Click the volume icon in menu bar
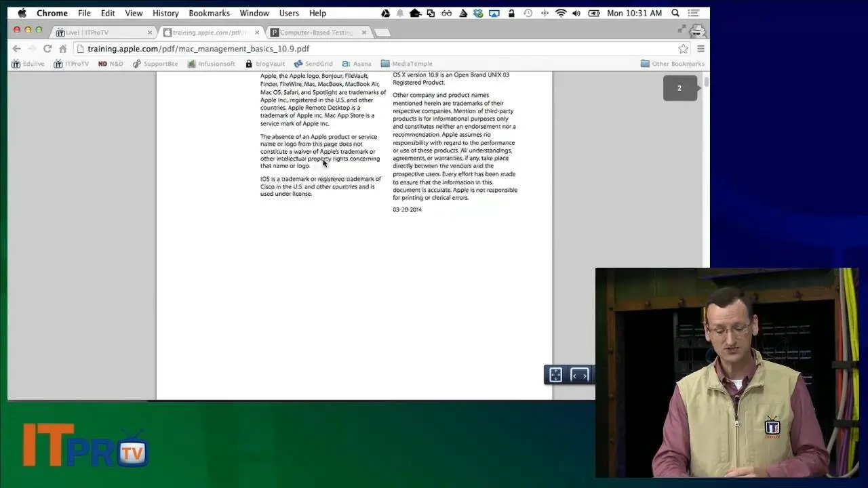 pos(576,13)
